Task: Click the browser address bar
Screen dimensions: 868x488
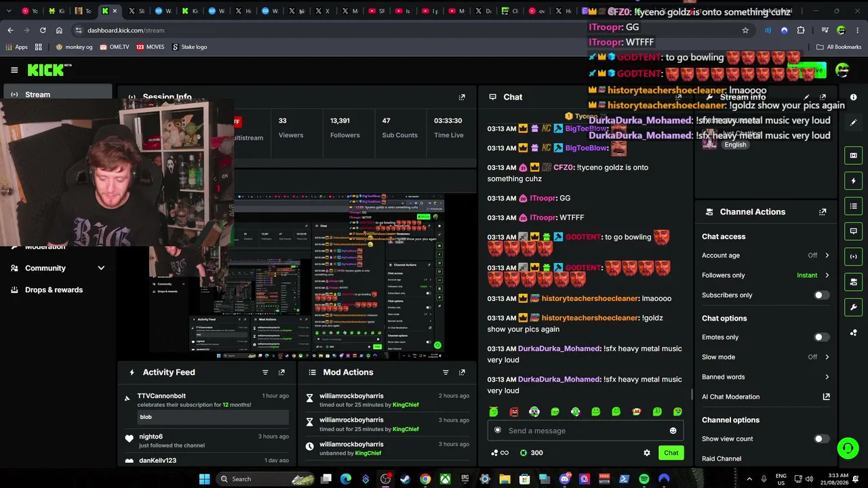Action: 407,30
